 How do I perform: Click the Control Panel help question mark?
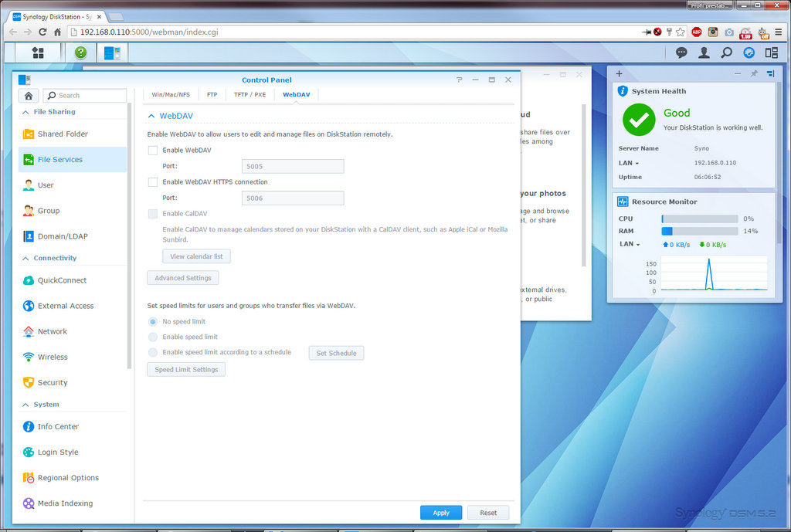(x=459, y=80)
